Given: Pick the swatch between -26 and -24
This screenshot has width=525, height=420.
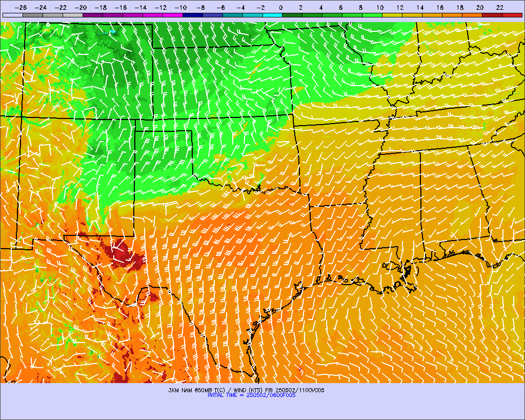Looking at the screenshot, I should click(33, 15).
